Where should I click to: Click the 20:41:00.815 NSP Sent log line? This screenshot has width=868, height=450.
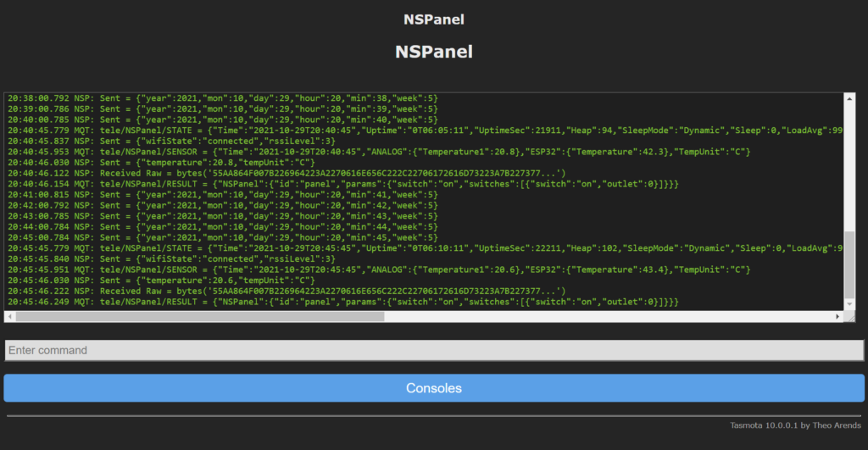(x=223, y=195)
